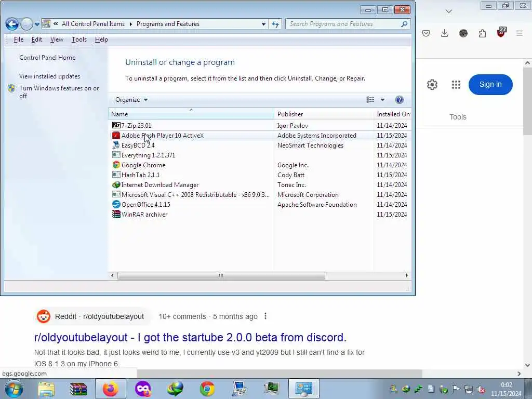Open the view options dropdown arrow
The height and width of the screenshot is (399, 532).
click(x=382, y=100)
